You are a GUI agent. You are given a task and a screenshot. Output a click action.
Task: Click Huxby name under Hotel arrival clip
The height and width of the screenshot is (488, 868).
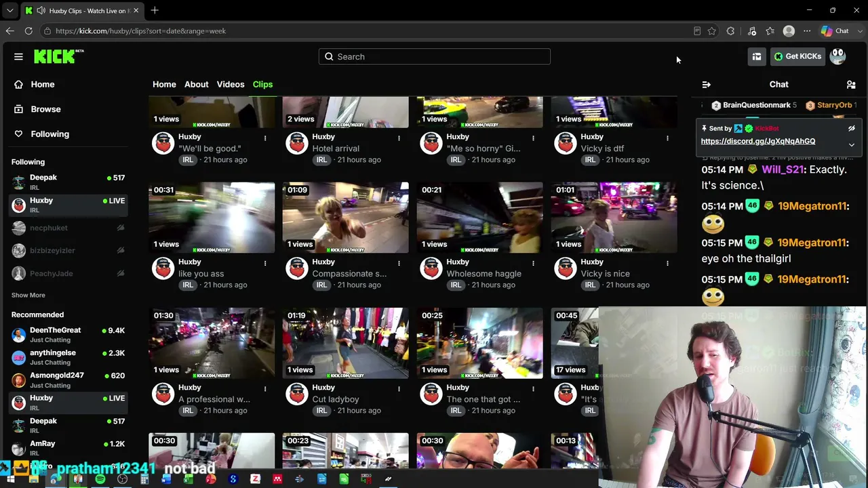point(323,137)
